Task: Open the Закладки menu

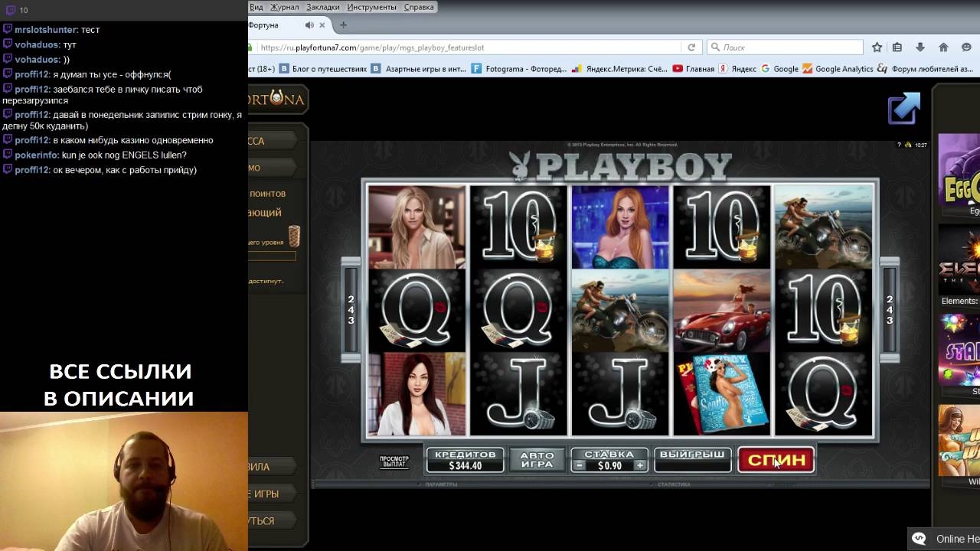Action: (322, 7)
